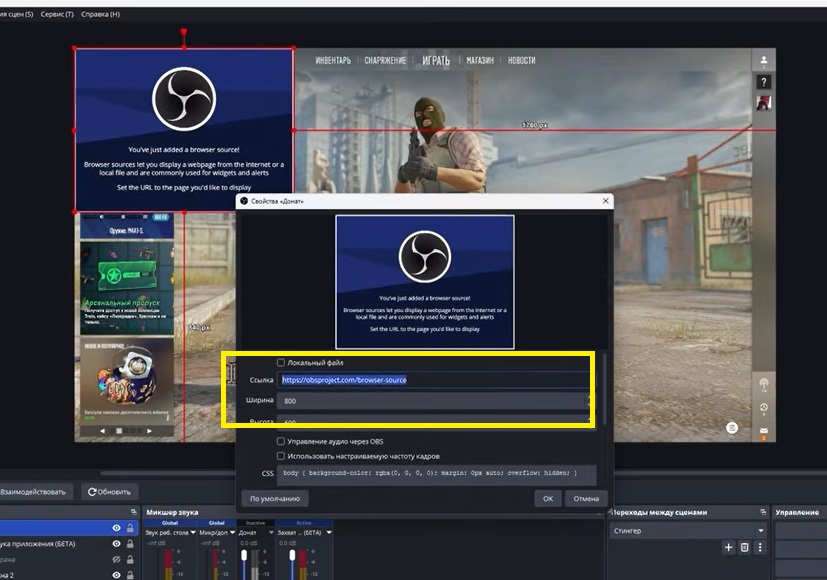Viewport: 827px width, 580px height.
Task: Select the ИГРАТЬ tab in game
Action: (436, 61)
